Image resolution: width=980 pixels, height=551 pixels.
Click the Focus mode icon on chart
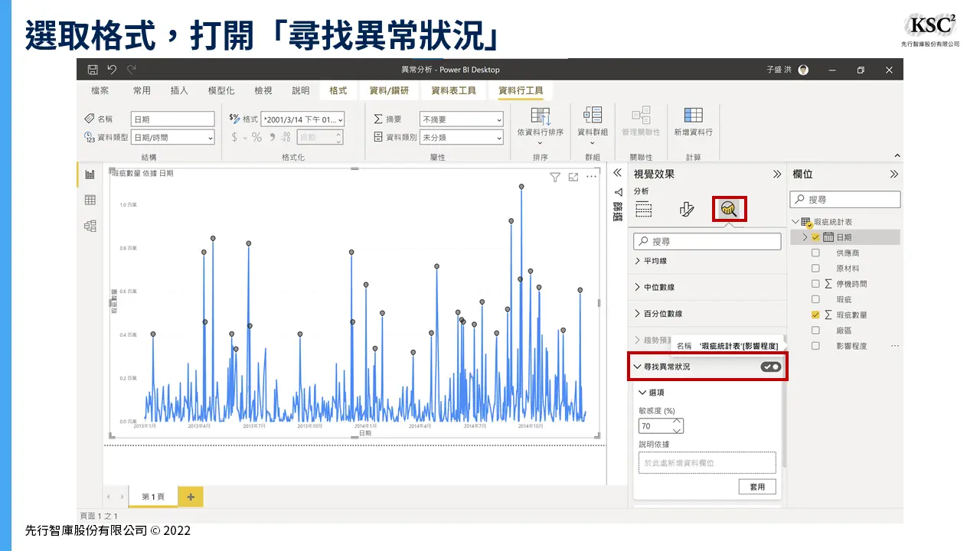[573, 177]
